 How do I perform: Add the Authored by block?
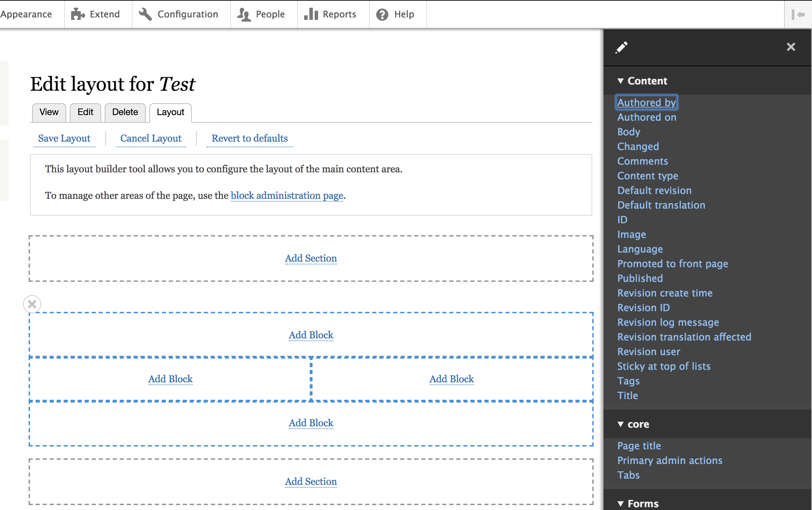click(x=646, y=102)
